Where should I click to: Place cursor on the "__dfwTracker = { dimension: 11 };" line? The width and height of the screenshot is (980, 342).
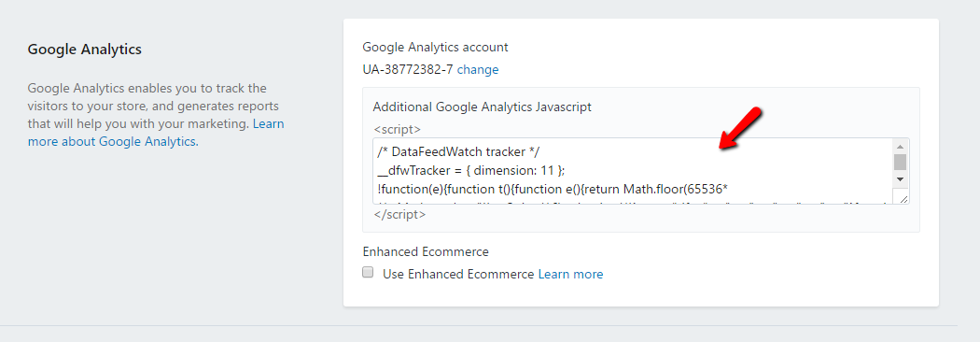point(471,171)
